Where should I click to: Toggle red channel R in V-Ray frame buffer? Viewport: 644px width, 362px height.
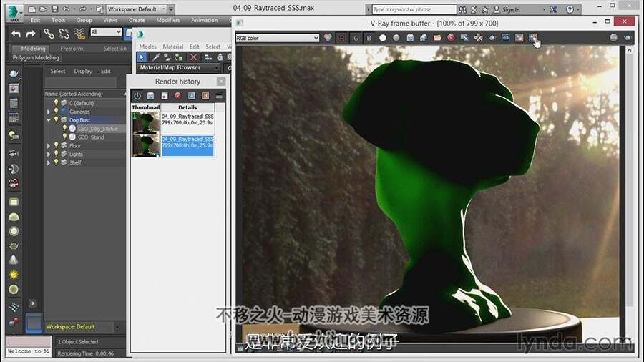click(342, 38)
